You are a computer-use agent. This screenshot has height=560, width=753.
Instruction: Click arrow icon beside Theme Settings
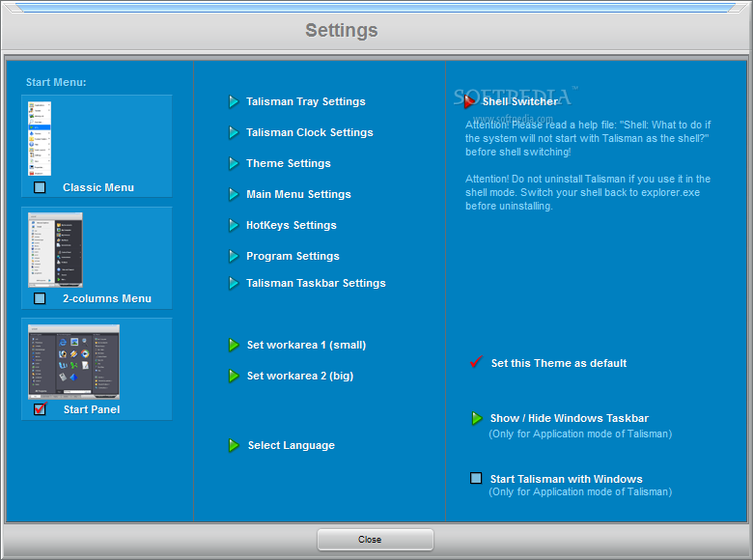pyautogui.click(x=234, y=164)
